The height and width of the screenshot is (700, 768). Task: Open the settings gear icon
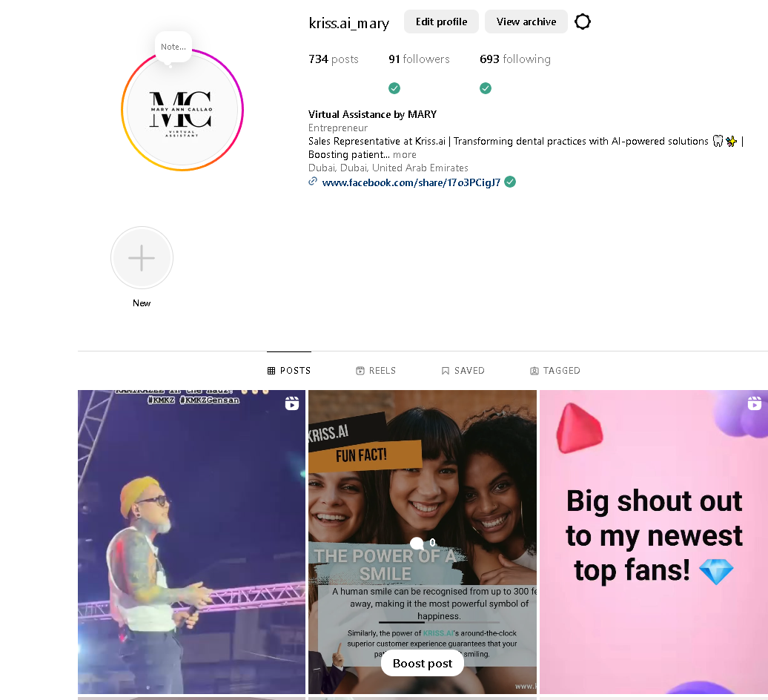583,22
